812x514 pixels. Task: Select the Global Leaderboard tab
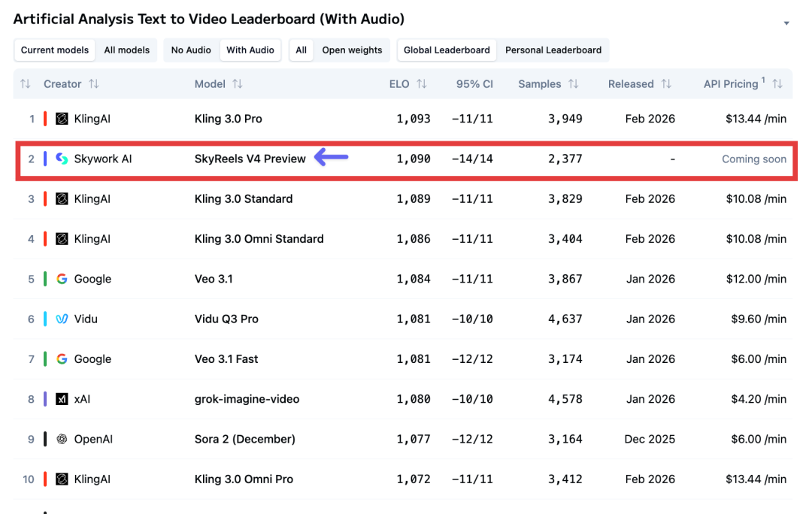point(447,50)
